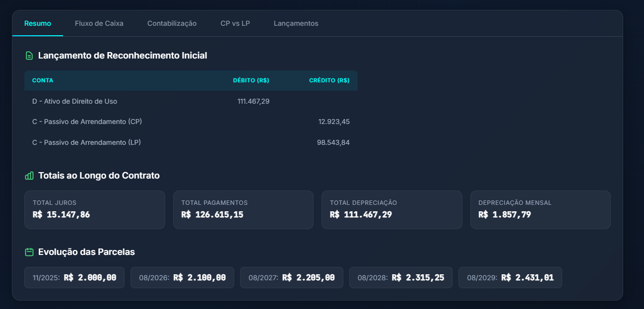Open the Fluxo de Caixa tab
644x309 pixels.
click(99, 23)
